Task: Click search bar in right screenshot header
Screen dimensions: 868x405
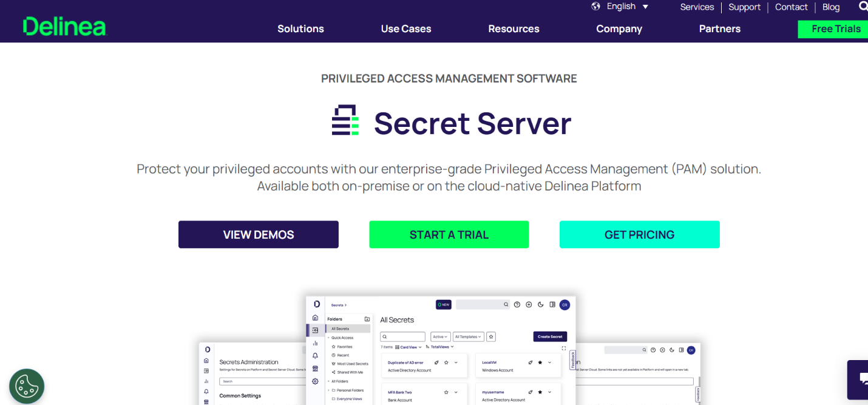Action: pyautogui.click(x=626, y=350)
